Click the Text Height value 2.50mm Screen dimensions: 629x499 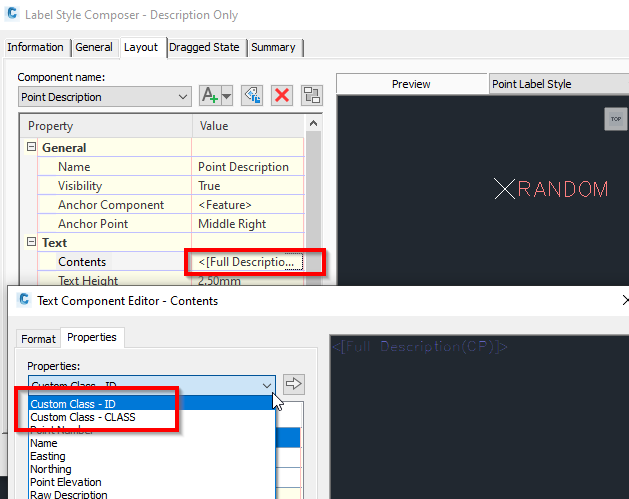(248, 280)
